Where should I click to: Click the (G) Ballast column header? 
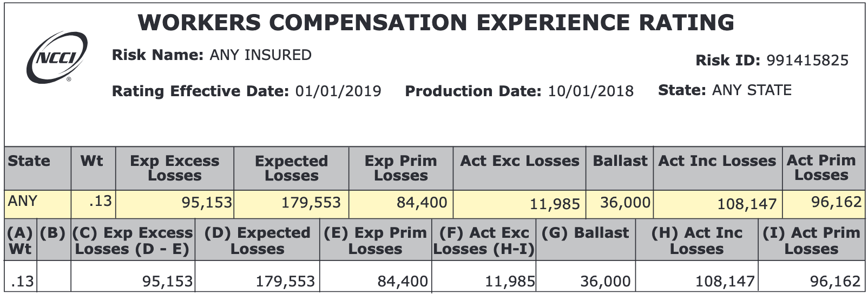click(586, 233)
